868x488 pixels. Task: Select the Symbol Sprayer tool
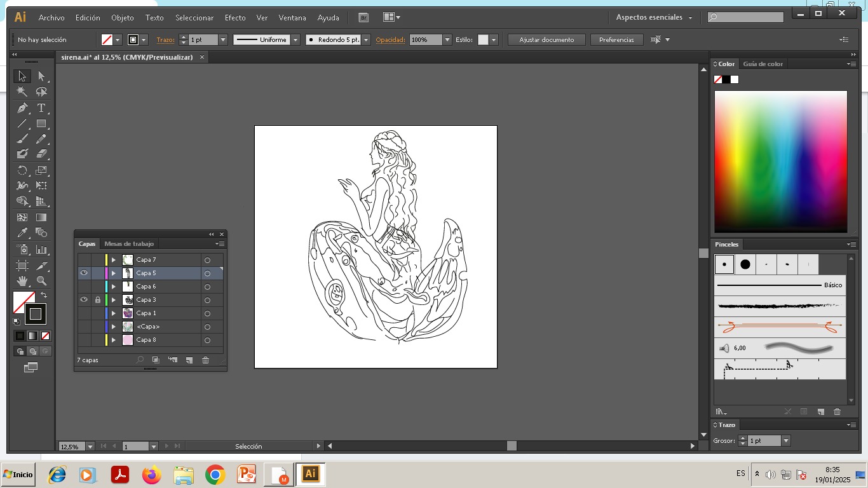pyautogui.click(x=22, y=250)
